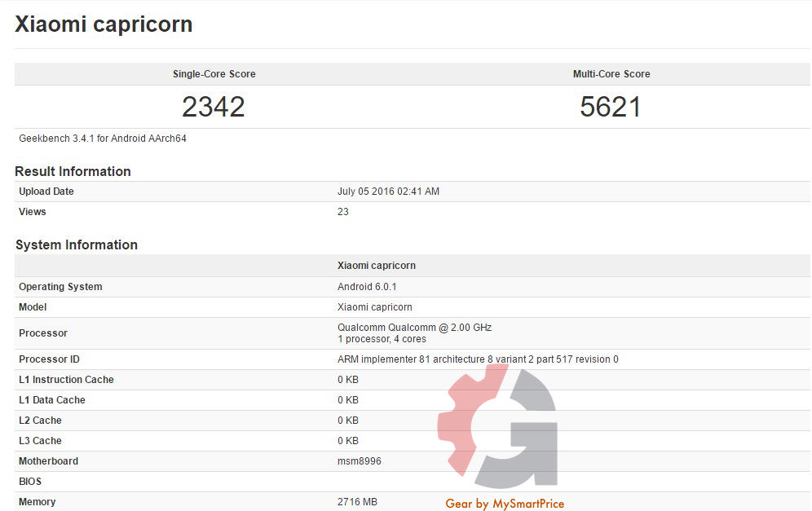
Task: Click "Qualcomm Qualcomm @ 2.00 GHz" text
Action: pyautogui.click(x=414, y=327)
